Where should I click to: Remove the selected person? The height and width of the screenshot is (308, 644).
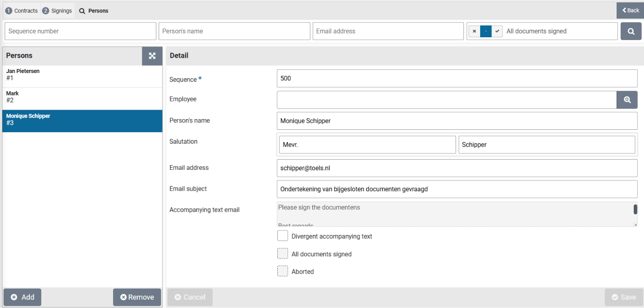137,297
